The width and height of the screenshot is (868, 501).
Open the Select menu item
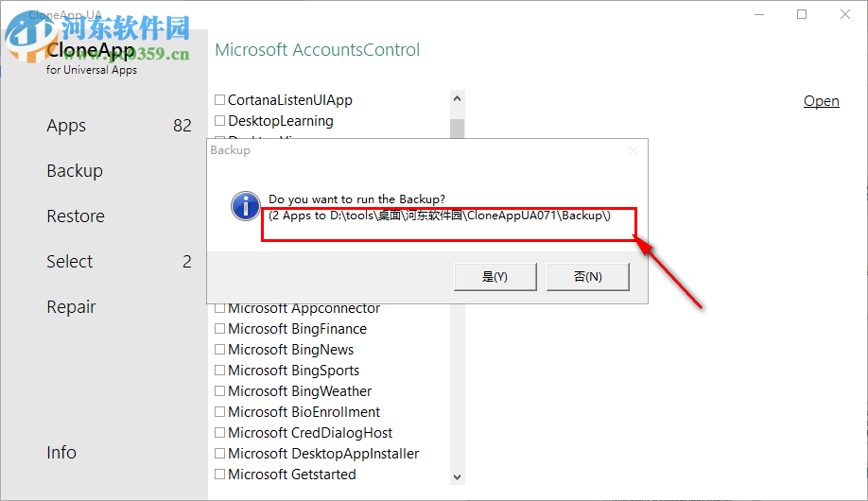(x=70, y=262)
